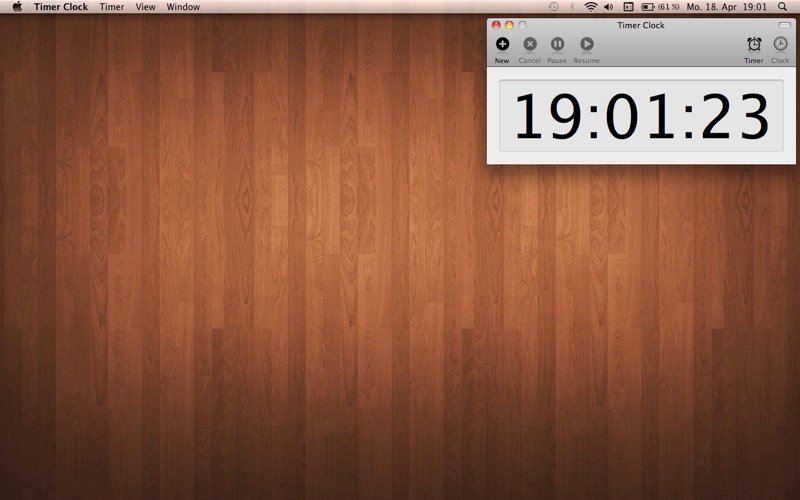Screen dimensions: 800x500
Task: Click the Wi-Fi status icon
Action: tap(591, 7)
